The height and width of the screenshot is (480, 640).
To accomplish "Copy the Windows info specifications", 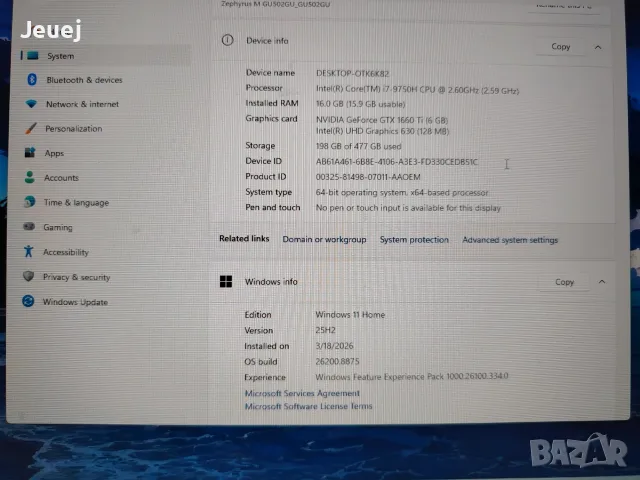I will point(564,282).
